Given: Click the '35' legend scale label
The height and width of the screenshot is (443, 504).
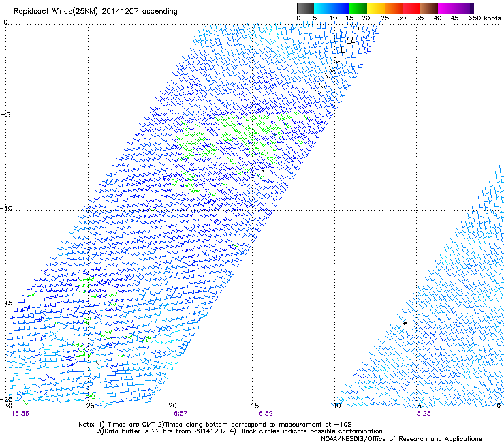Looking at the screenshot, I should tap(420, 18).
